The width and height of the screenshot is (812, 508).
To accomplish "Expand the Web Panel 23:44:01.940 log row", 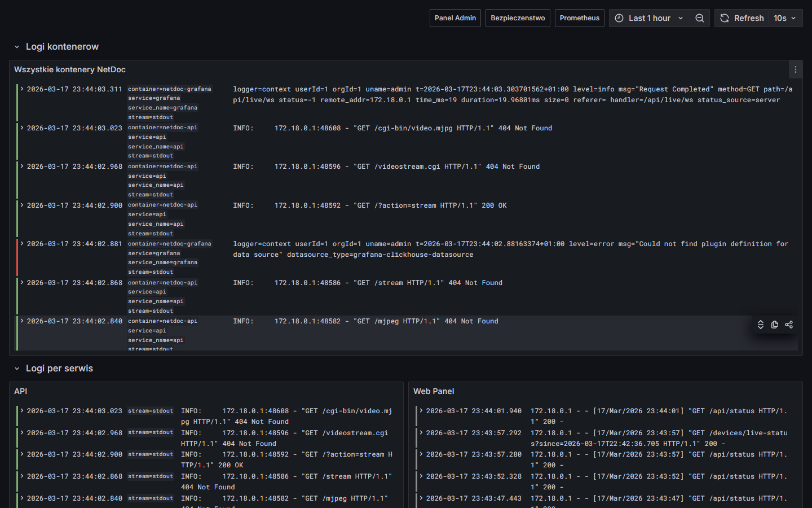I will (421, 411).
